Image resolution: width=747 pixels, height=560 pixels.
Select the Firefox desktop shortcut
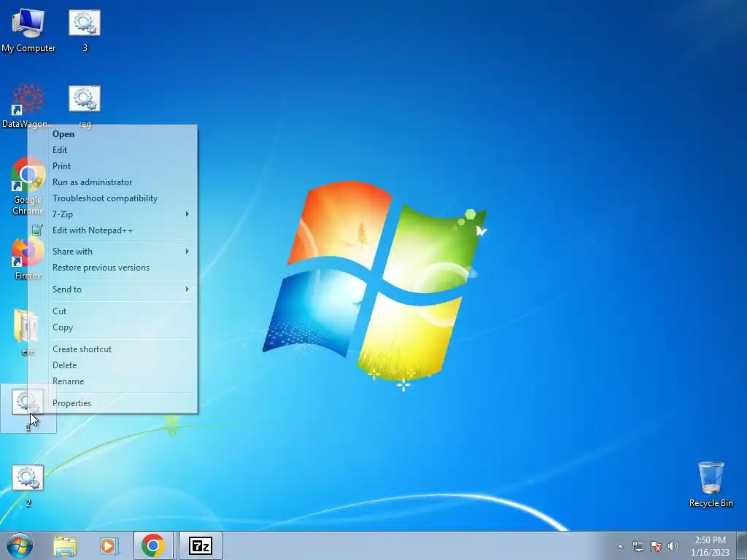point(28,258)
